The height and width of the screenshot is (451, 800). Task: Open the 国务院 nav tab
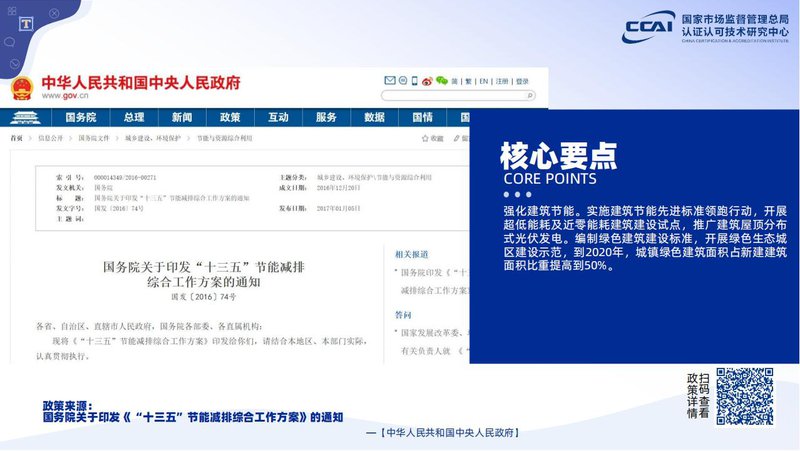(81, 117)
